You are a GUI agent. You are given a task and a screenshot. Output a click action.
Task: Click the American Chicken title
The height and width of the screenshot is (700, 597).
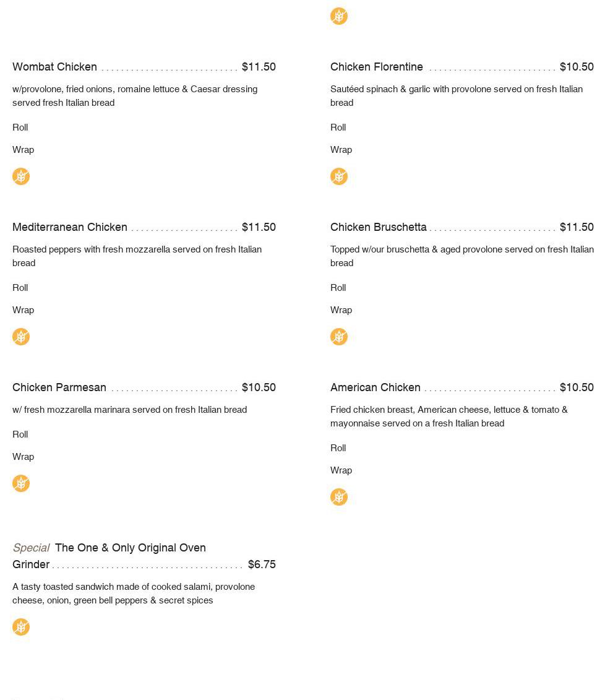[x=376, y=387]
